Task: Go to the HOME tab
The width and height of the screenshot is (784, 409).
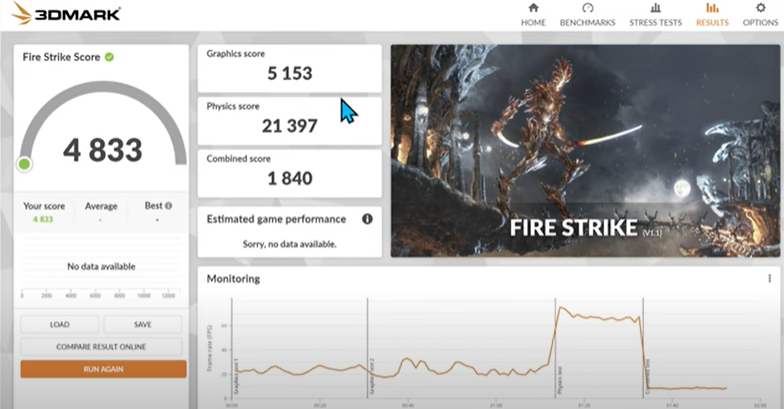Action: 534,22
